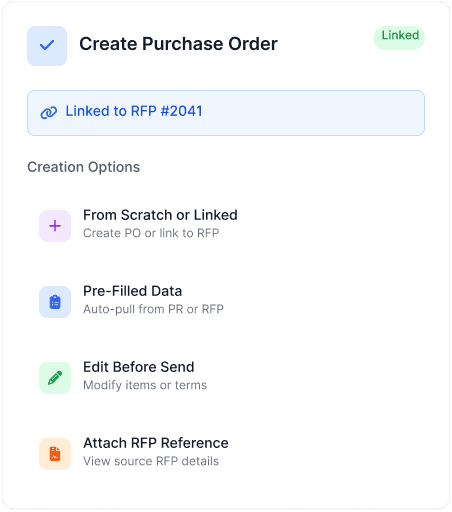
Task: Click the purple plus icon
Action: coord(55,226)
